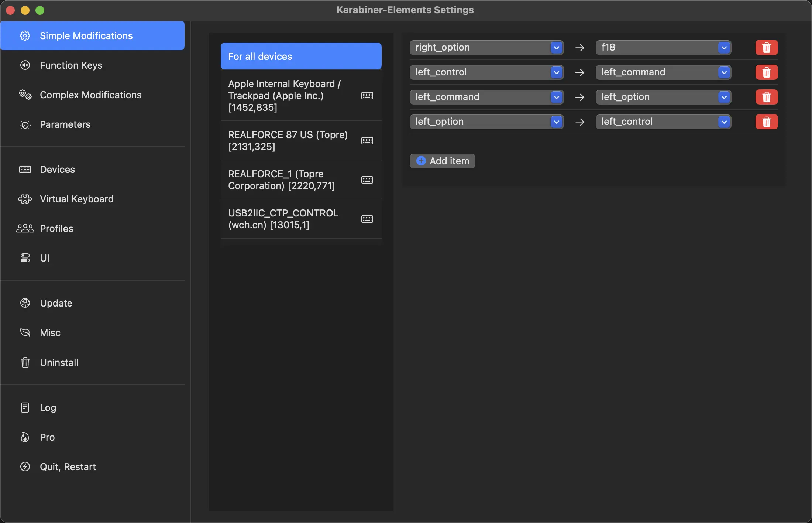812x523 pixels.
Task: Click the Misc leaf icon
Action: 25,332
